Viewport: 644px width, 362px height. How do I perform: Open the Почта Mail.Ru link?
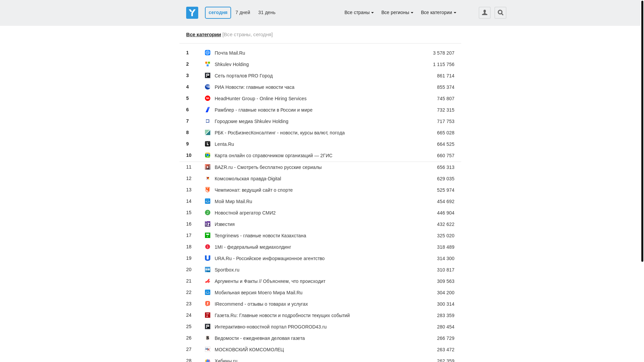(x=230, y=53)
